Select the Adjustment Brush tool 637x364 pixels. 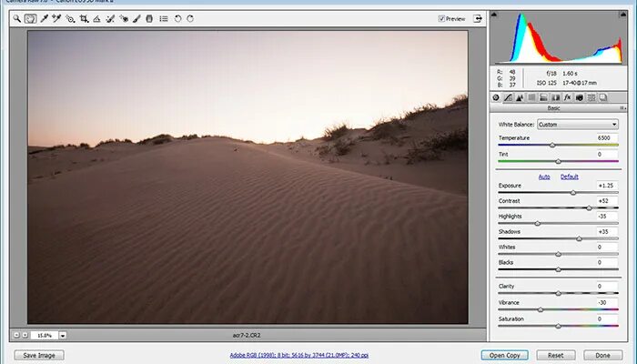pyautogui.click(x=136, y=19)
